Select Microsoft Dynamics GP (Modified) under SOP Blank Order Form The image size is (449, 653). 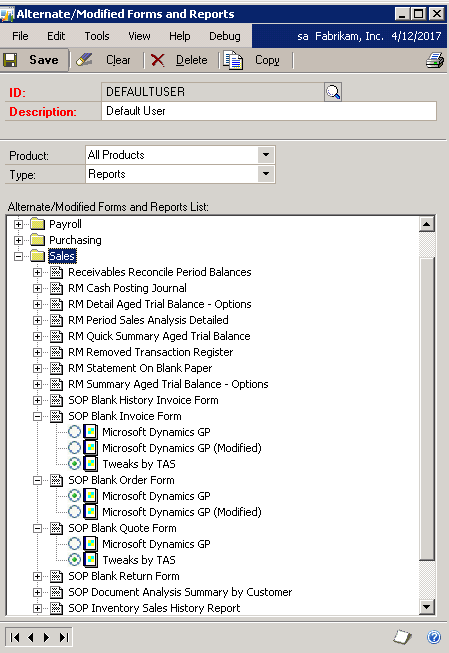point(75,512)
